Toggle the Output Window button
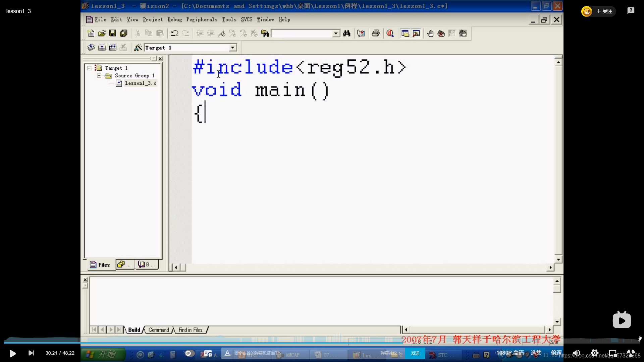Viewport: 644px width, 362px height. (x=416, y=33)
